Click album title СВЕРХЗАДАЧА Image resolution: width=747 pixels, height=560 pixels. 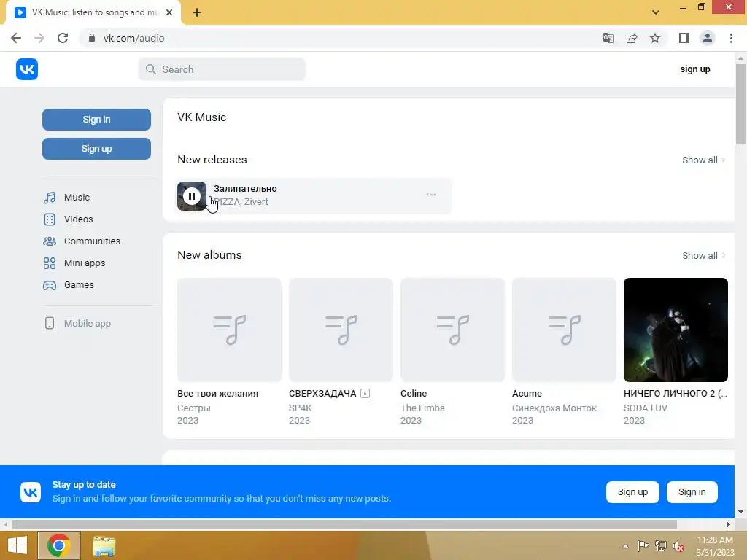pyautogui.click(x=322, y=394)
